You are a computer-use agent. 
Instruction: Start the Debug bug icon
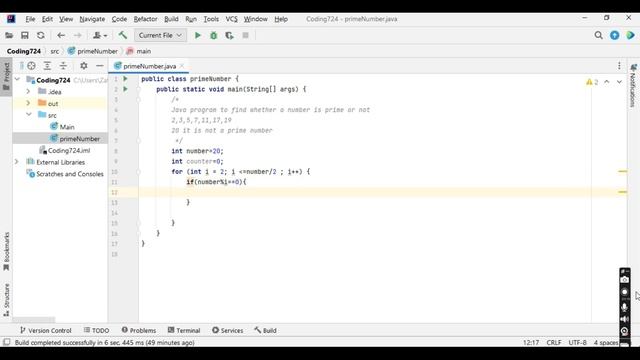tap(213, 36)
